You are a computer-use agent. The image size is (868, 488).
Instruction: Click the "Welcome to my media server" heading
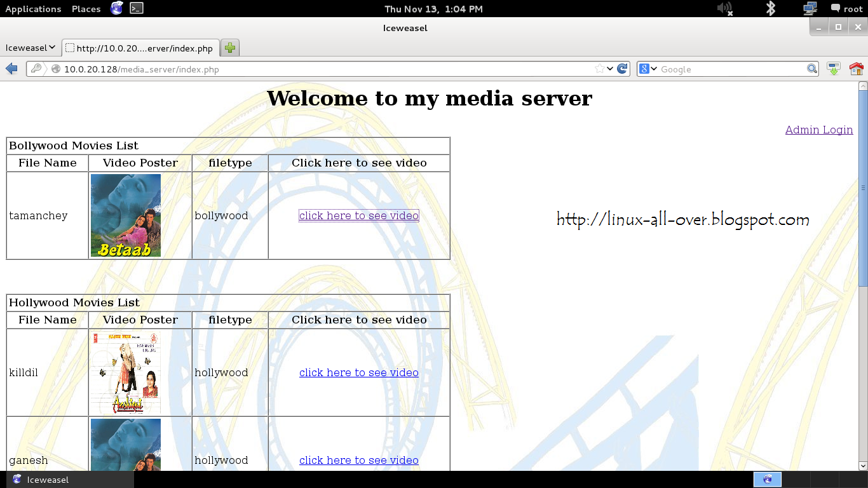pos(429,98)
